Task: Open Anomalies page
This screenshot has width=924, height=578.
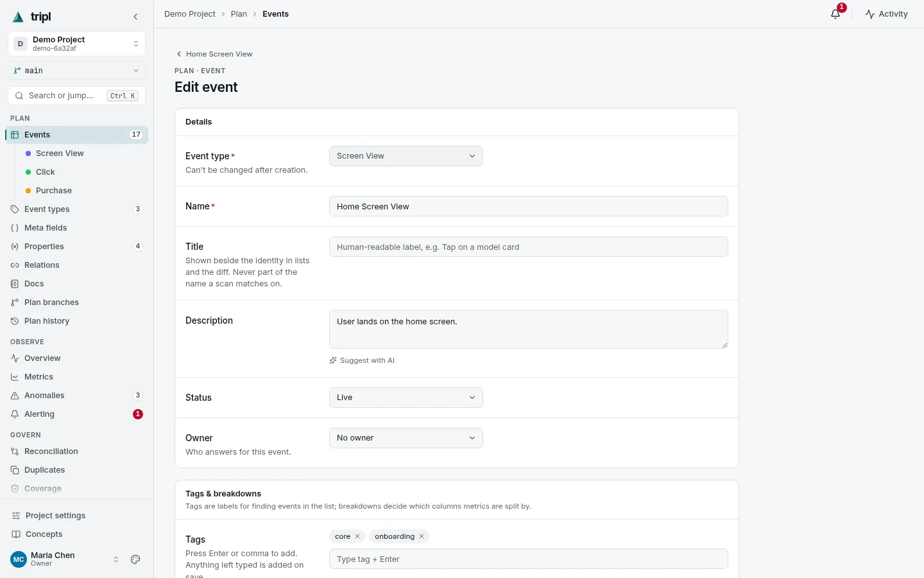Action: 76,396
